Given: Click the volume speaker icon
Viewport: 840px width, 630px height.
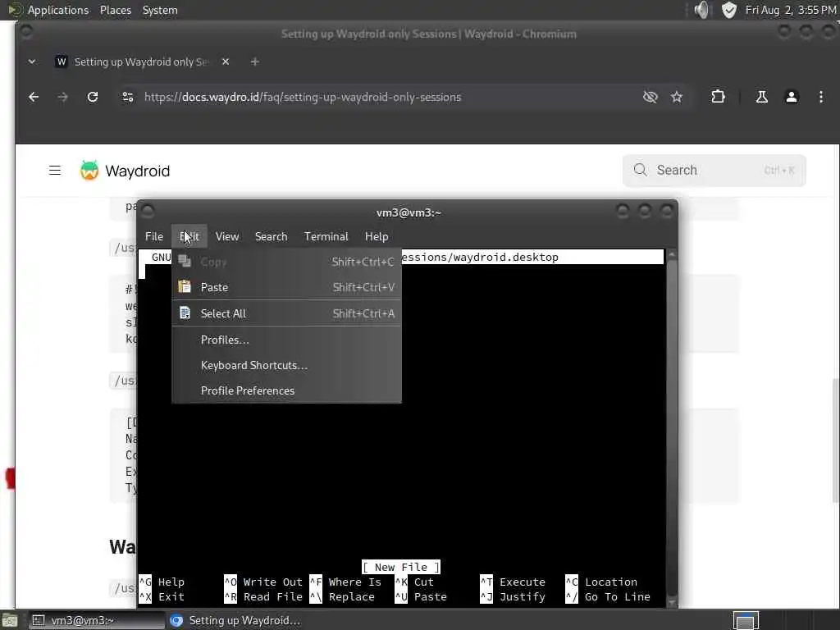Looking at the screenshot, I should 702,10.
